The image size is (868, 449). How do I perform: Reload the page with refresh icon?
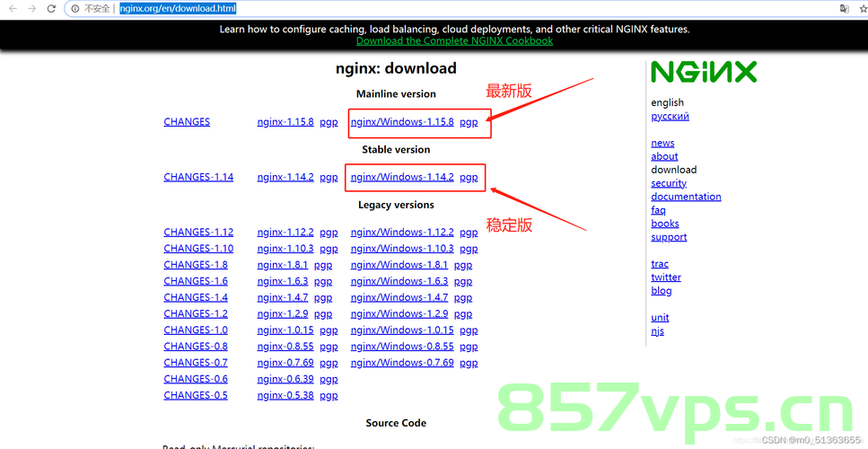51,8
